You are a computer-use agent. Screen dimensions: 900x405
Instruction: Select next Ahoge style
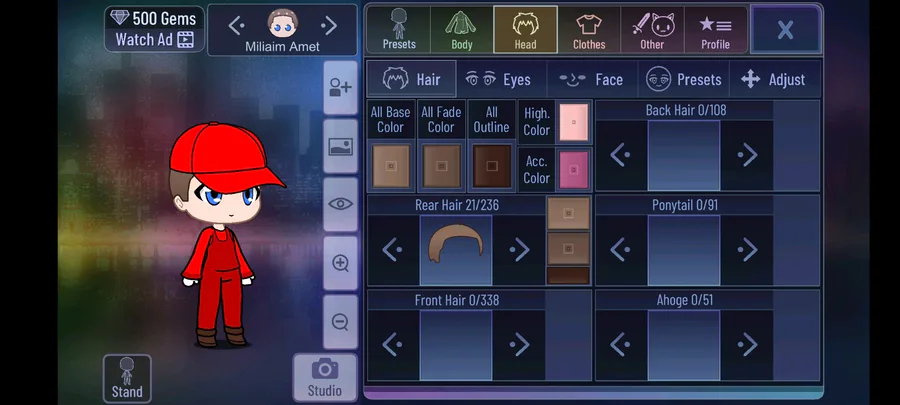coord(747,345)
